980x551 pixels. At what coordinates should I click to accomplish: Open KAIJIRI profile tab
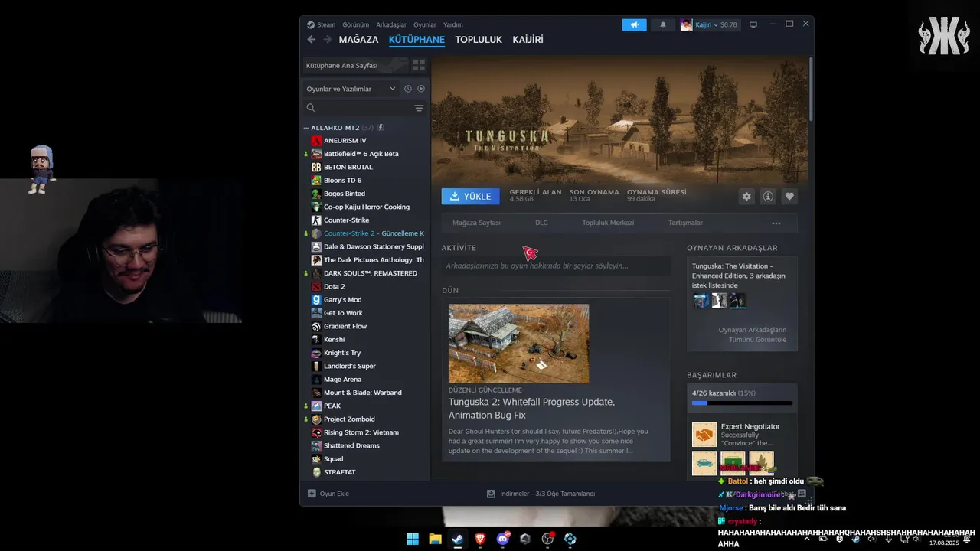(x=528, y=40)
